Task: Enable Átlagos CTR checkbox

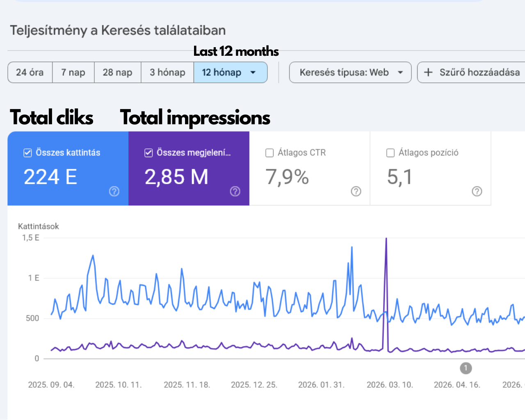Action: pyautogui.click(x=269, y=153)
